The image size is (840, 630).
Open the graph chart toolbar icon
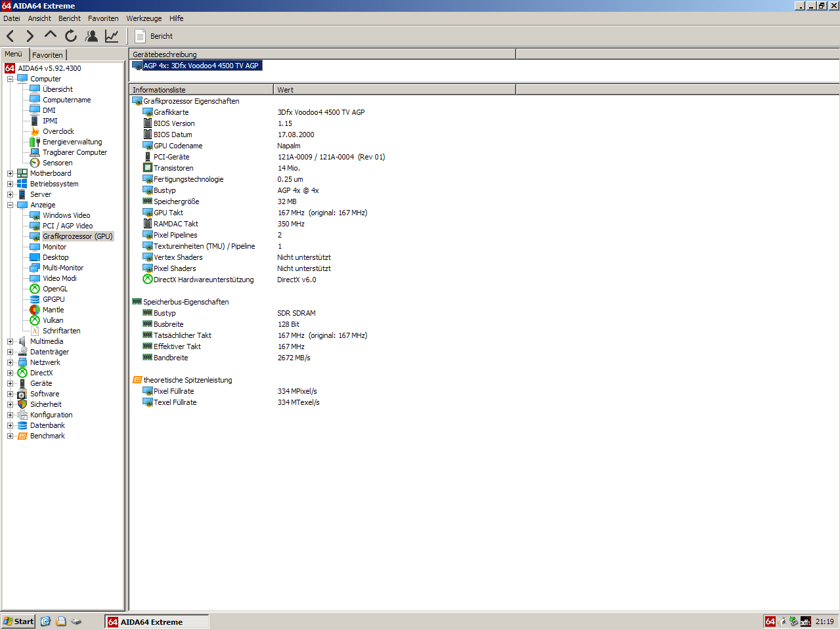coord(112,36)
